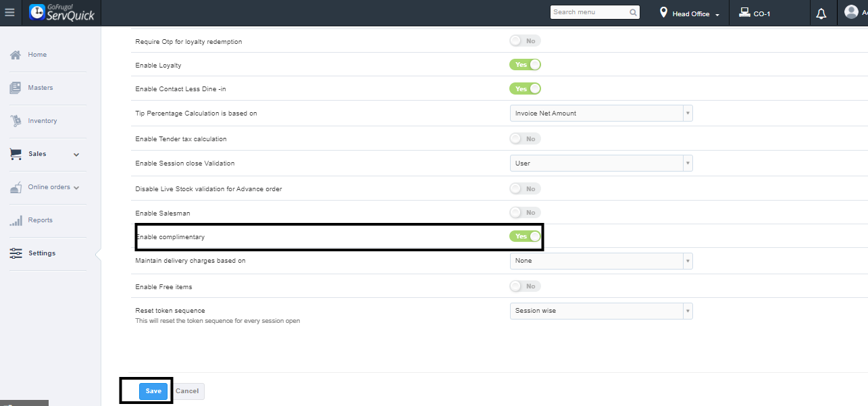Viewport: 868px width, 406px height.
Task: Click the GoFrugal ServQuick logo
Action: tap(62, 12)
